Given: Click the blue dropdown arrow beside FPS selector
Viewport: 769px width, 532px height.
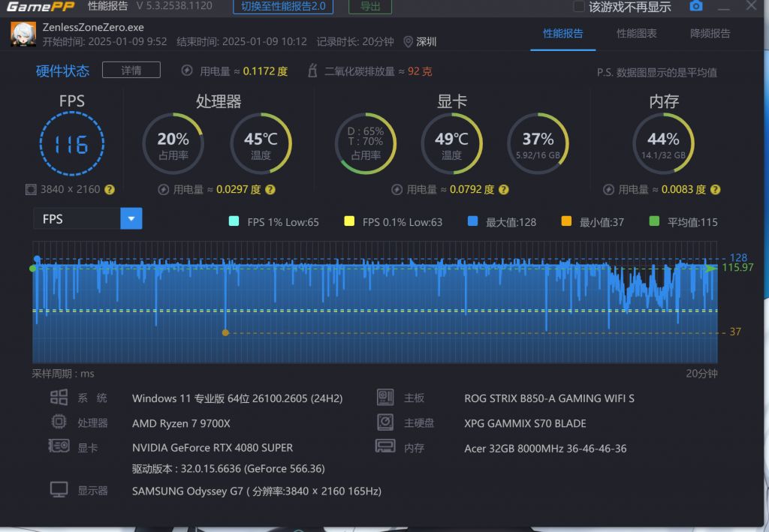Looking at the screenshot, I should point(131,218).
